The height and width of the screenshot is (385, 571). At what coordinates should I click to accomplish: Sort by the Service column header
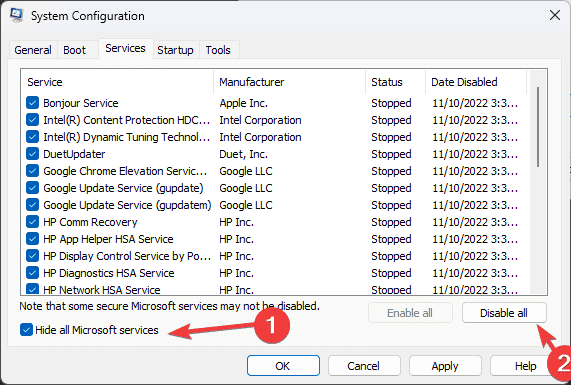(117, 82)
